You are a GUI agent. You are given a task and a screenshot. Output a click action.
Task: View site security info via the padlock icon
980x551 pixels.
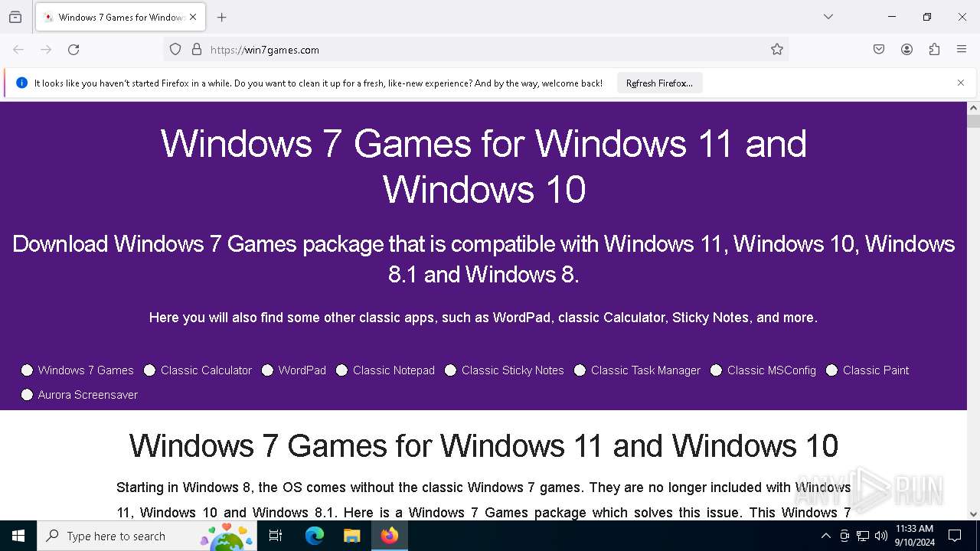pyautogui.click(x=197, y=50)
